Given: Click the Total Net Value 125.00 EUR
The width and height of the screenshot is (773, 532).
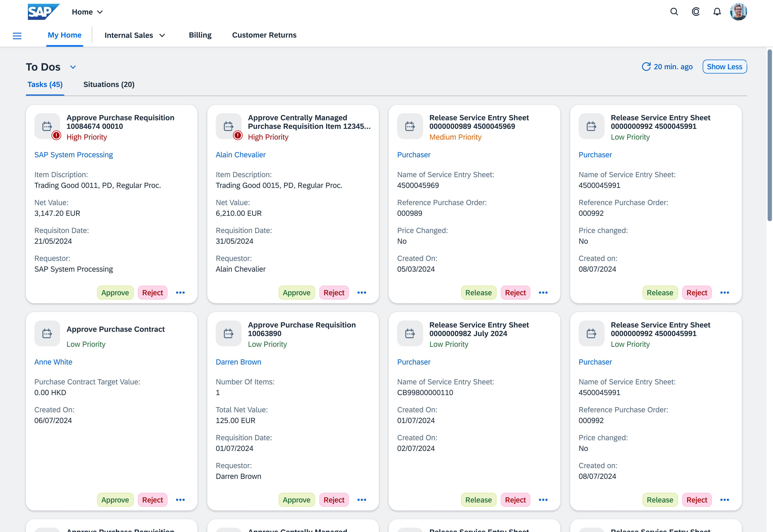Looking at the screenshot, I should tap(235, 421).
